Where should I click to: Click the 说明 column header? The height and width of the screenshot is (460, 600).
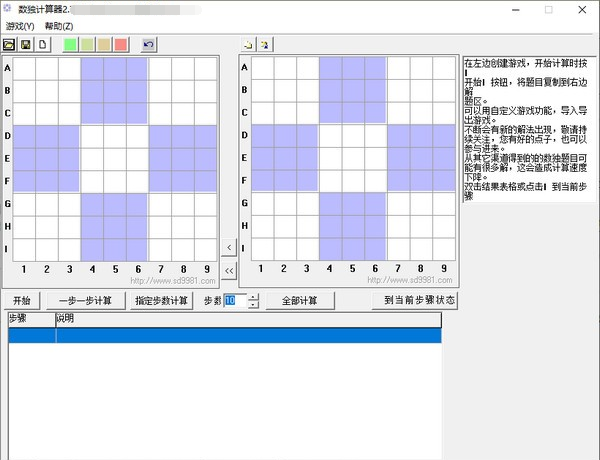pyautogui.click(x=248, y=319)
